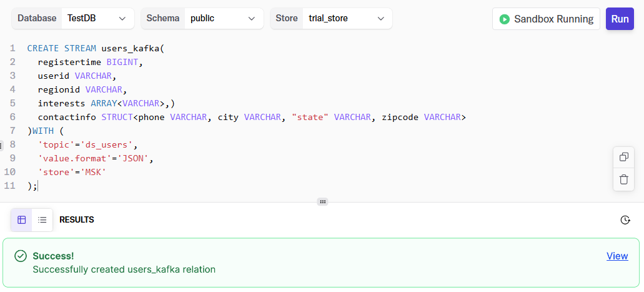Image resolution: width=644 pixels, height=292 pixels.
Task: Click the sidebar grip handle at the left edge
Action: click(x=2, y=145)
